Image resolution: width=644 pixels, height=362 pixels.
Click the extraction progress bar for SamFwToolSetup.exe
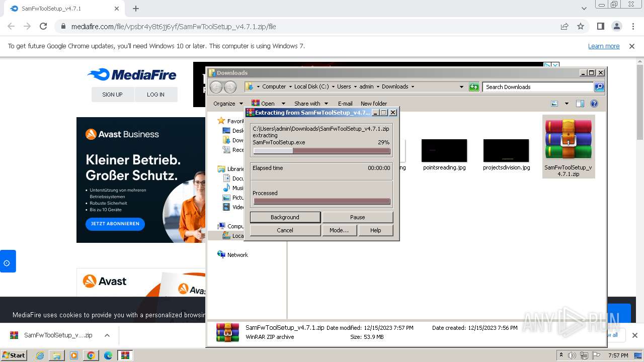click(x=322, y=151)
